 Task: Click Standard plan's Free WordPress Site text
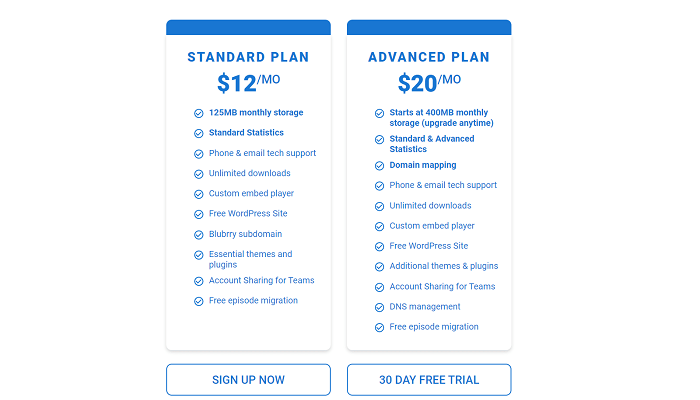click(x=250, y=214)
